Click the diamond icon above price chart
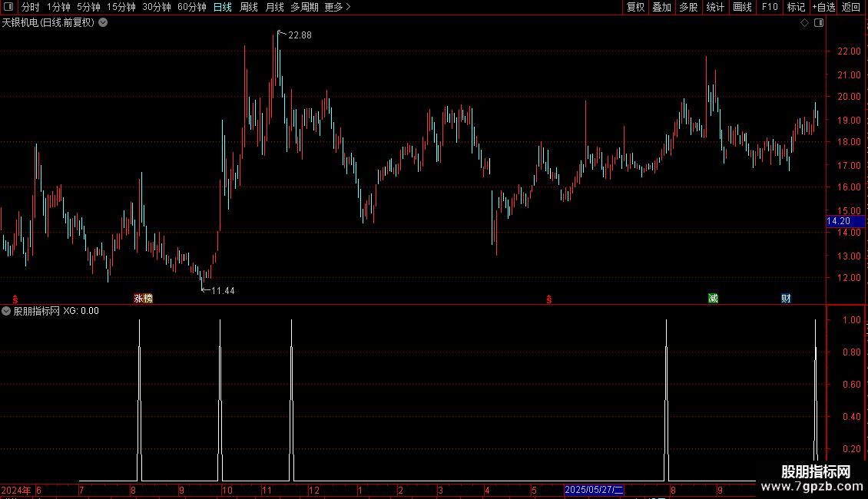The width and height of the screenshot is (868, 499). tap(805, 23)
